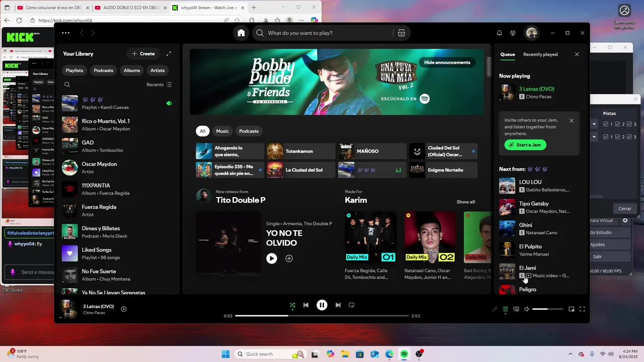The image size is (644, 362).
Task: Open Browse icon in Spotify search bar
Action: tap(401, 33)
